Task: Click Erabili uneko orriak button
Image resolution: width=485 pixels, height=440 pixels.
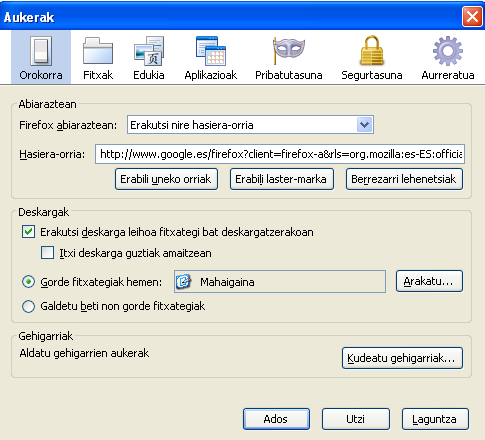Action: click(x=166, y=179)
